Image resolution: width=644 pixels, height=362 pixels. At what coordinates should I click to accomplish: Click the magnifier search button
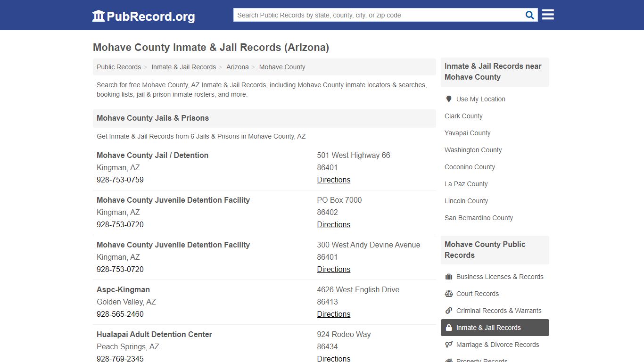coord(530,15)
